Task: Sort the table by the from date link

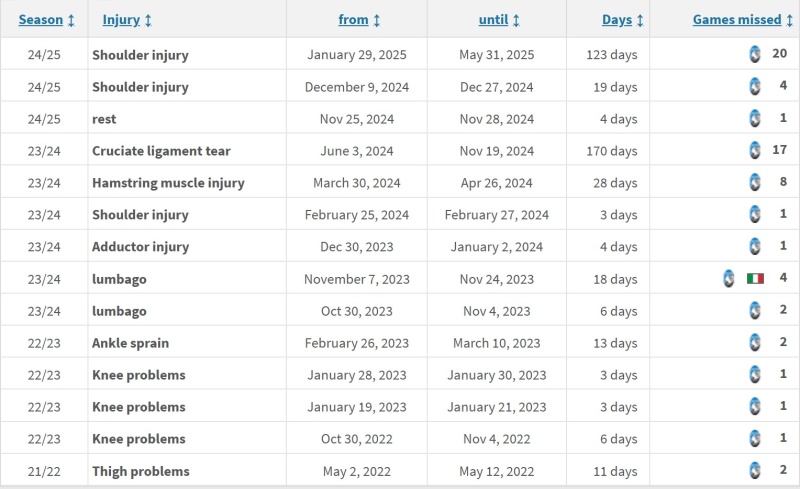Action: (353, 20)
